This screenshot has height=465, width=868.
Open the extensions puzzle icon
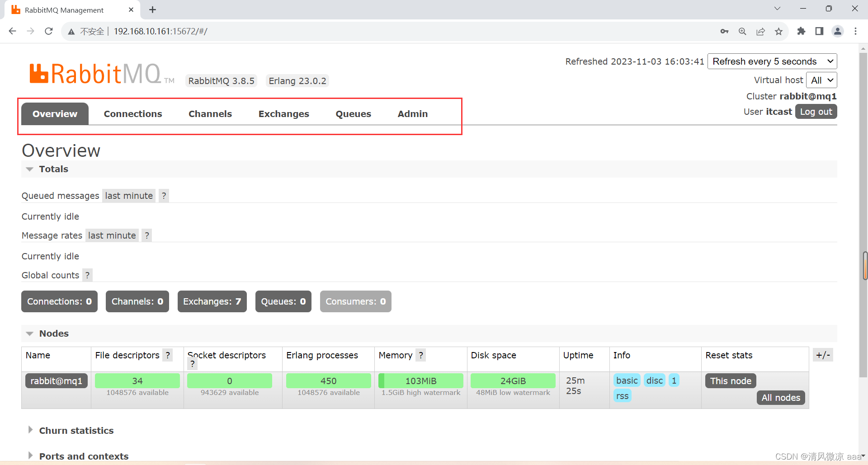tap(801, 31)
